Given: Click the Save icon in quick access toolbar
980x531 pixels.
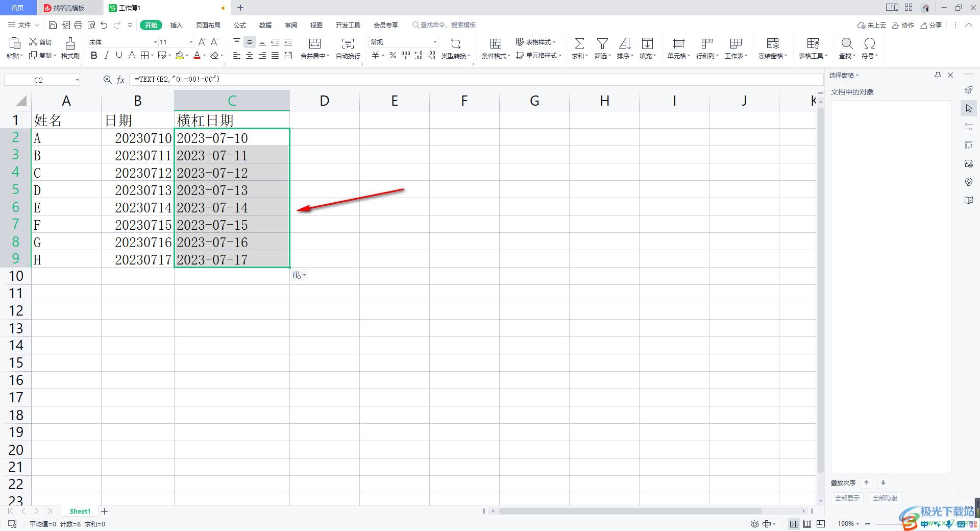Looking at the screenshot, I should pyautogui.click(x=53, y=25).
